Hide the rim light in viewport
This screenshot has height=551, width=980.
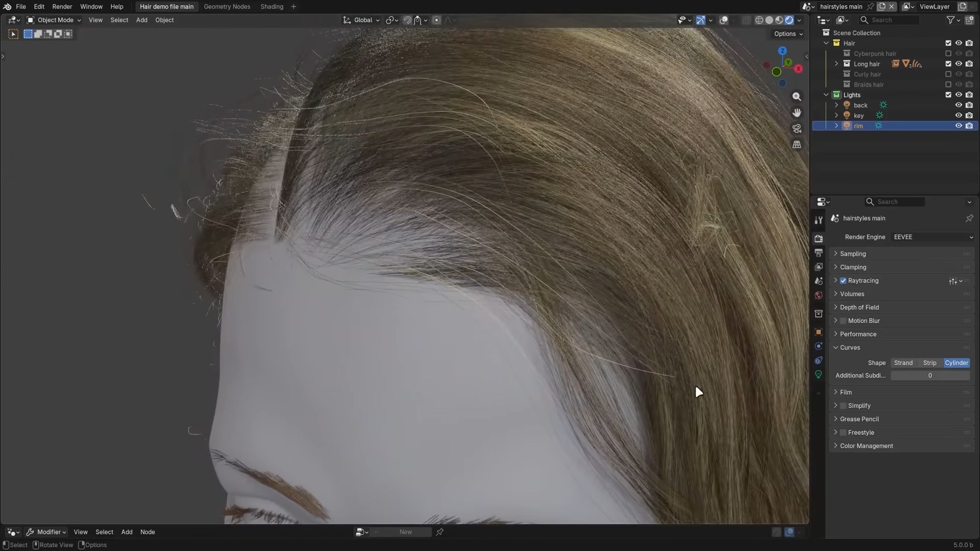pos(958,126)
